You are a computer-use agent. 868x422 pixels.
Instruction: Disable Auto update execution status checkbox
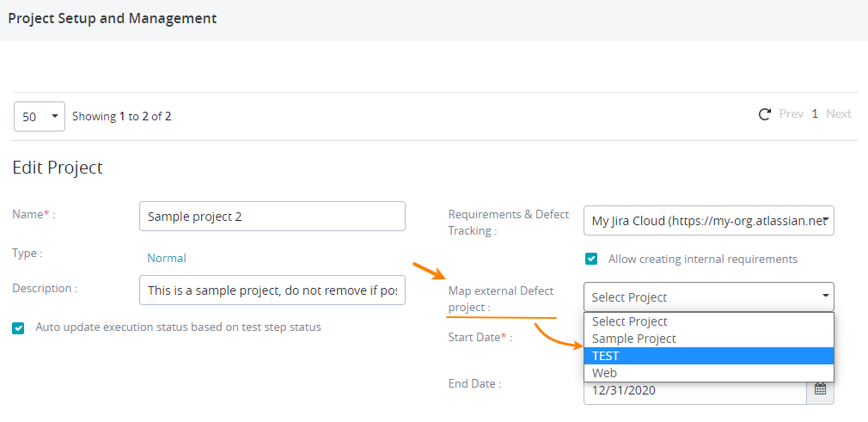[x=19, y=327]
